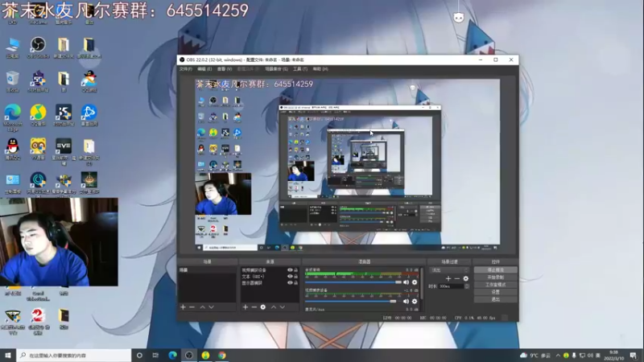Image resolution: width=644 pixels, height=362 pixels.
Task: Lock the 显示器捕获 source
Action: pos(295,283)
